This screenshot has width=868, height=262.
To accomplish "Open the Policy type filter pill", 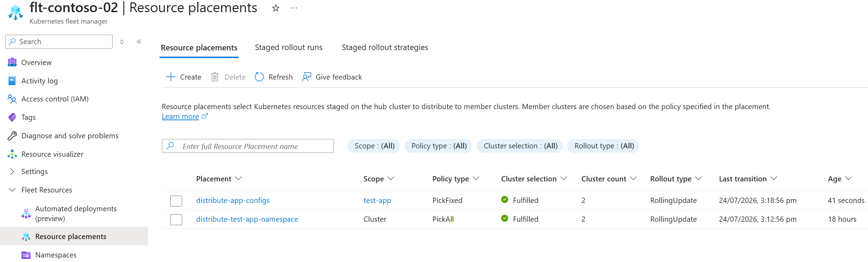I will (x=439, y=146).
